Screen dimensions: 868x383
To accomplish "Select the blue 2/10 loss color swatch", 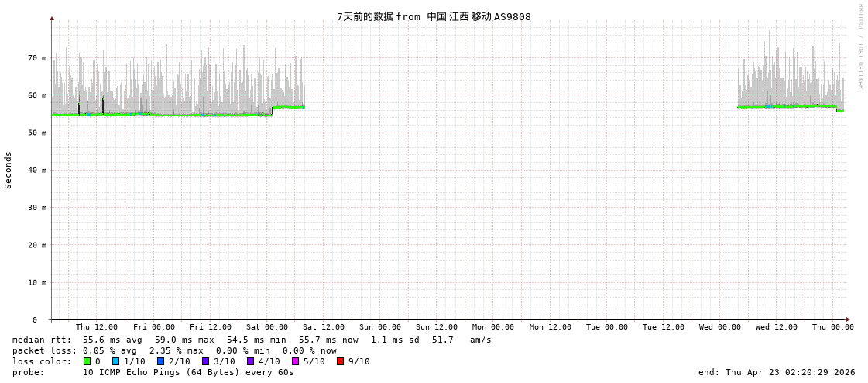I will pos(160,361).
